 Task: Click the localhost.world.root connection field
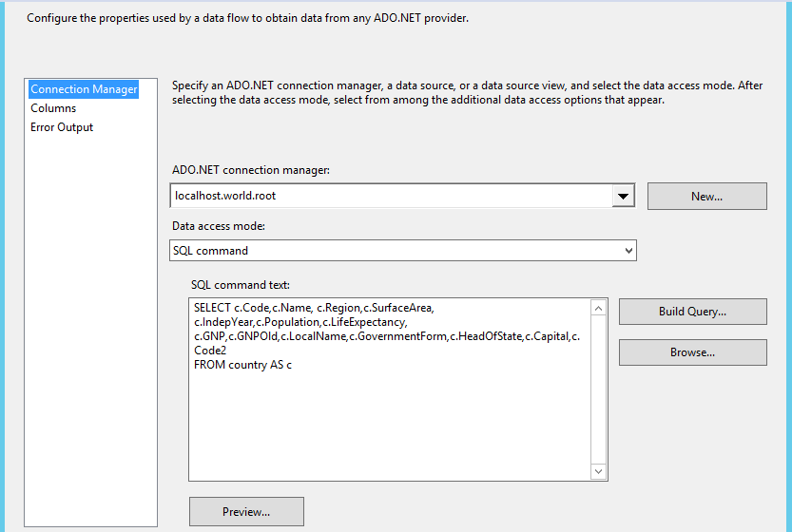pos(390,197)
